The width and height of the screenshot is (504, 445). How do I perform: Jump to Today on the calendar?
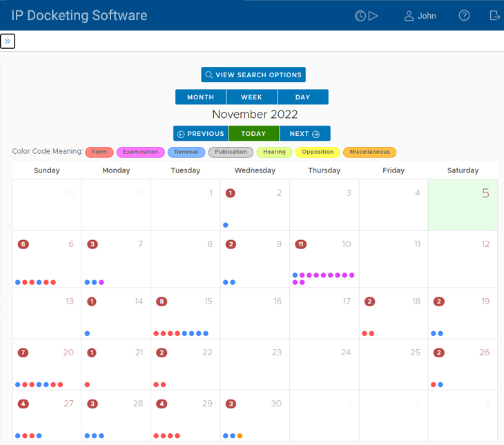tap(253, 134)
